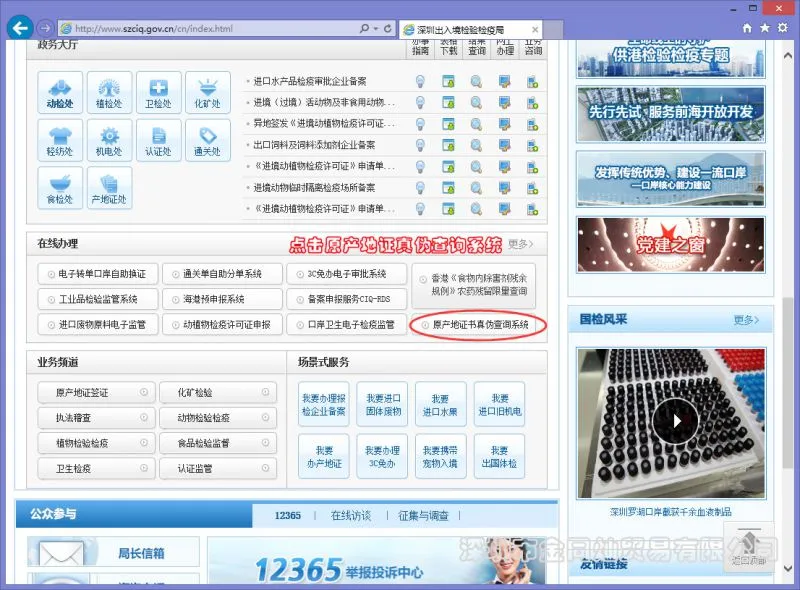Open the 先行先试 服务前海开放开发 banner
800x590 pixels.
click(x=670, y=114)
